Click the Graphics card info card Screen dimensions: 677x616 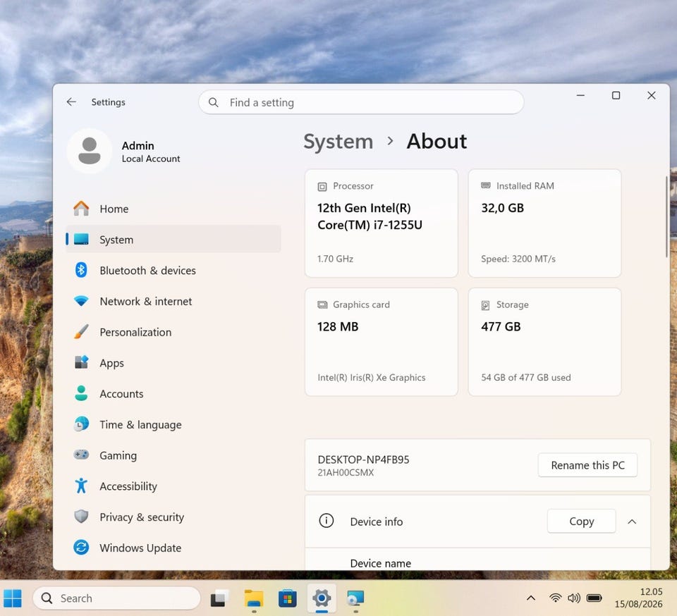pos(382,342)
